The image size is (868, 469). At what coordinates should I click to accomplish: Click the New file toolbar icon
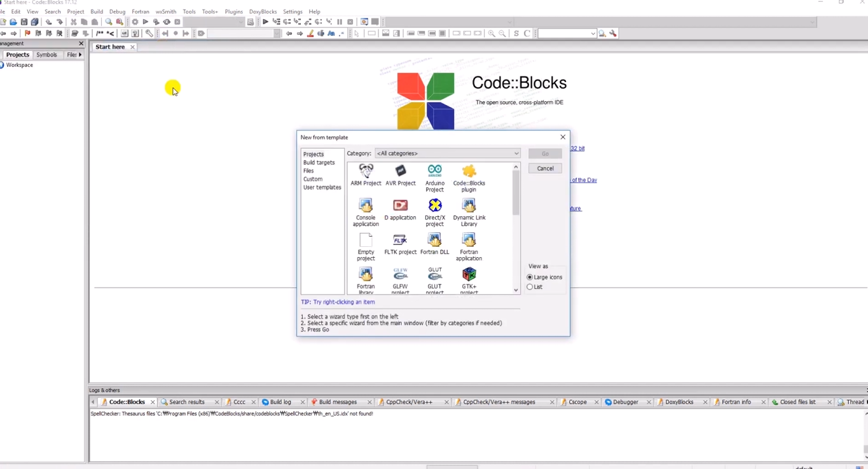3,22
